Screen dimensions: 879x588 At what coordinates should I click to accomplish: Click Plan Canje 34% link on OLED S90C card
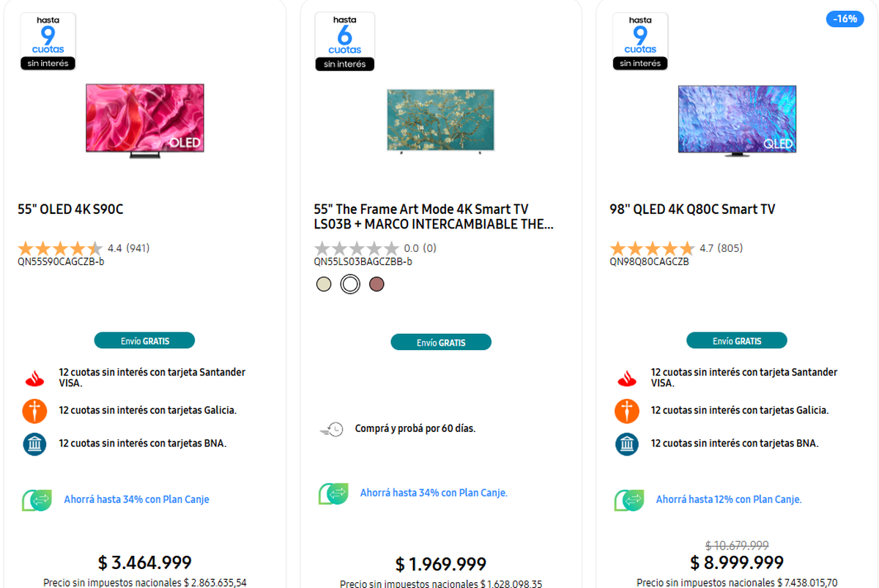point(136,499)
